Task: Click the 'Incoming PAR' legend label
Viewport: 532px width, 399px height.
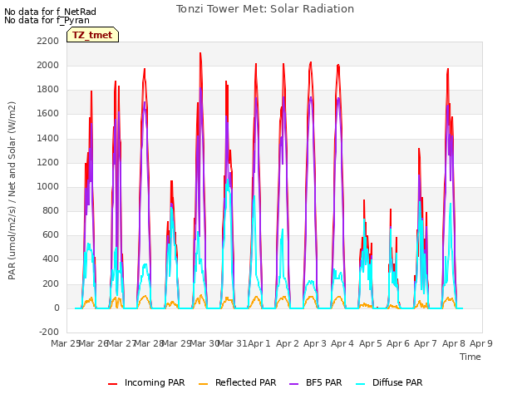Action: [x=155, y=382]
